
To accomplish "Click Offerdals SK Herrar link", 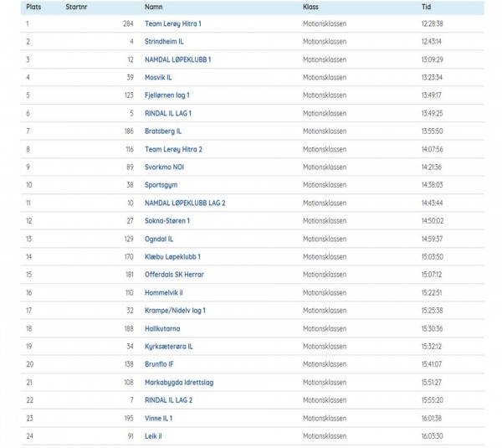I will [174, 275].
